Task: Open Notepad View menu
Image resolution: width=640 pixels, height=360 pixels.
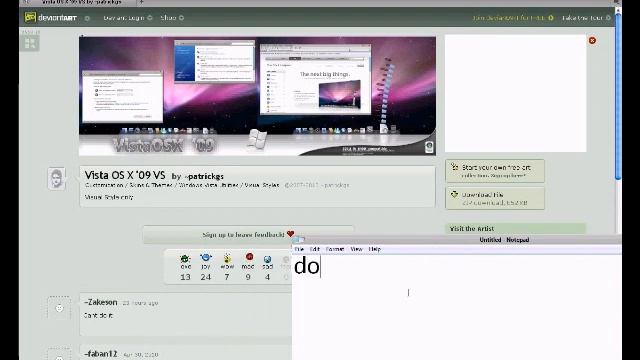Action: 356,249
